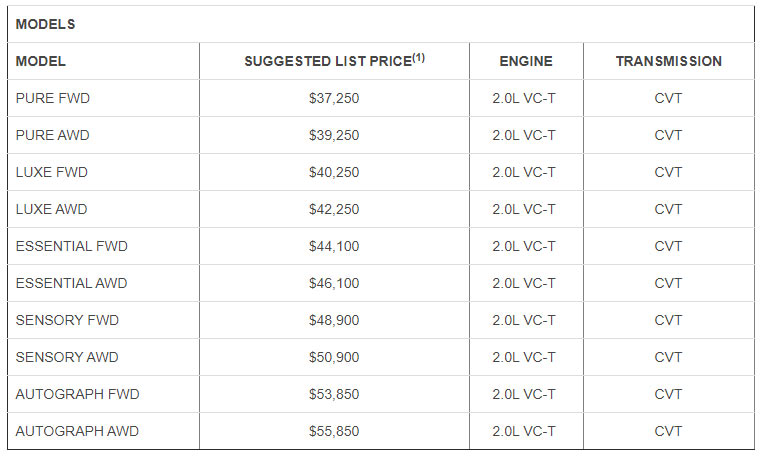Click the $48,900 price cell
Viewport: 764px width, 456px height.
coord(334,320)
